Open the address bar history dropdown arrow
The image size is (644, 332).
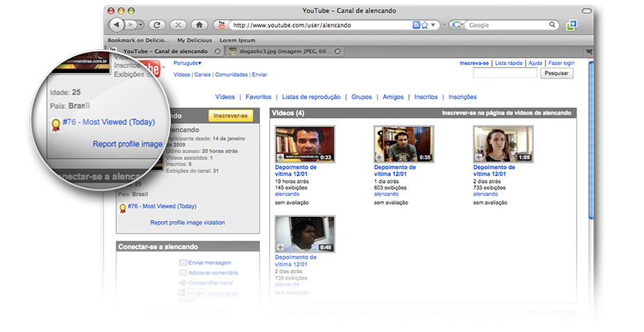433,25
